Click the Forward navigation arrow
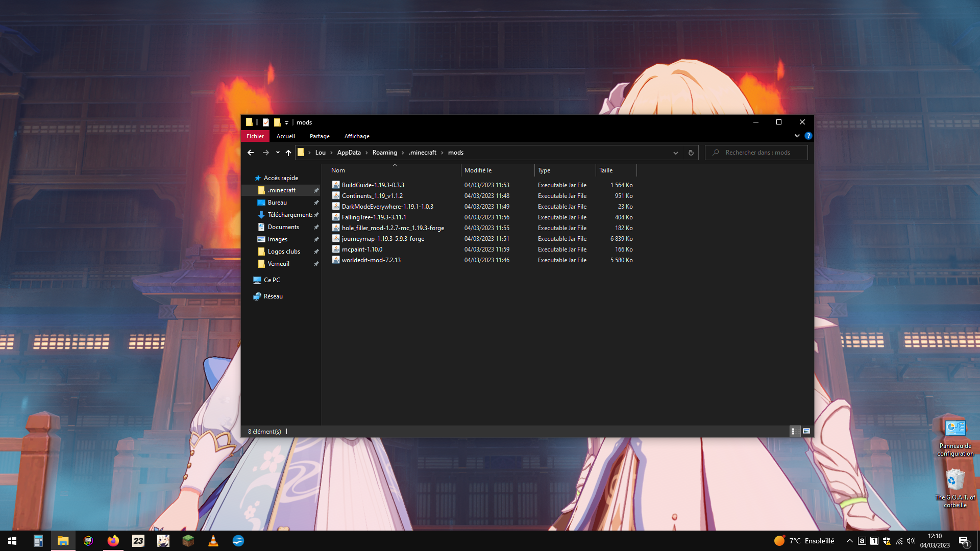 pos(265,153)
